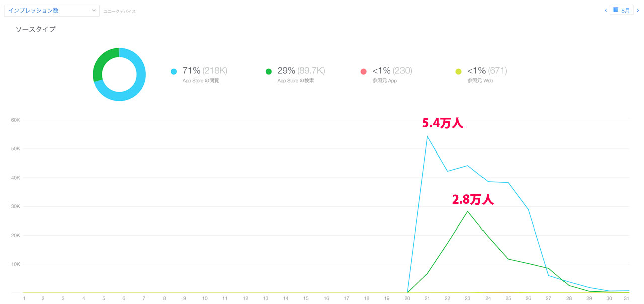Go to next month with right chevron
Image resolution: width=644 pixels, height=304 pixels.
coord(638,10)
